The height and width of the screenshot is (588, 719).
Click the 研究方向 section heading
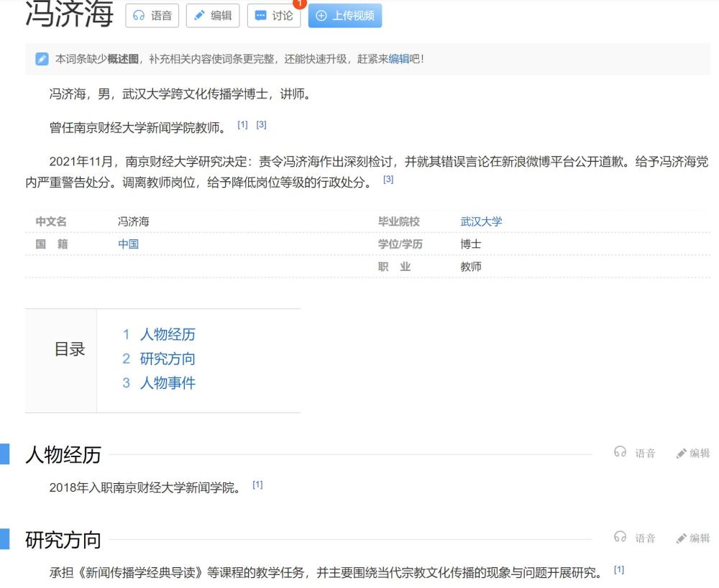click(x=63, y=540)
